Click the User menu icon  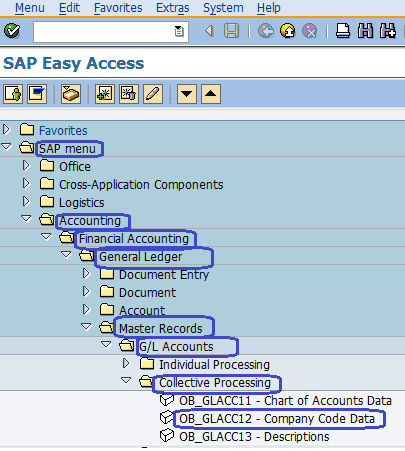coord(13,94)
